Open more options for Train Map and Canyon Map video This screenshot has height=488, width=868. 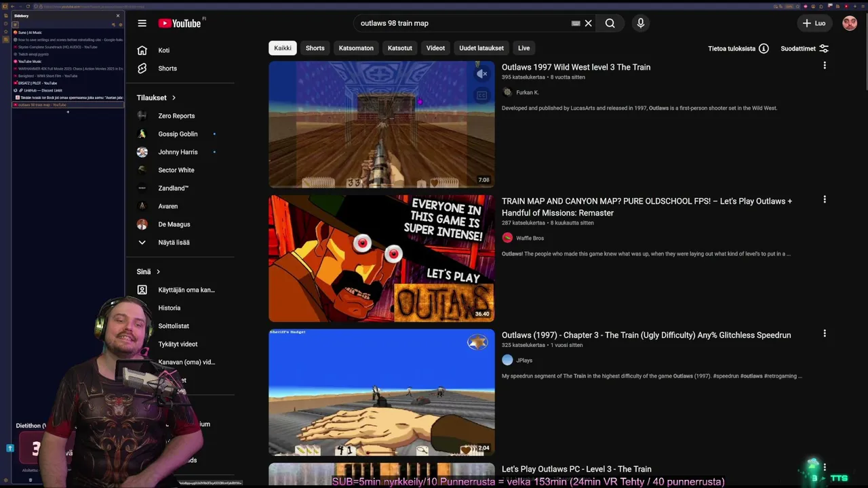825,200
